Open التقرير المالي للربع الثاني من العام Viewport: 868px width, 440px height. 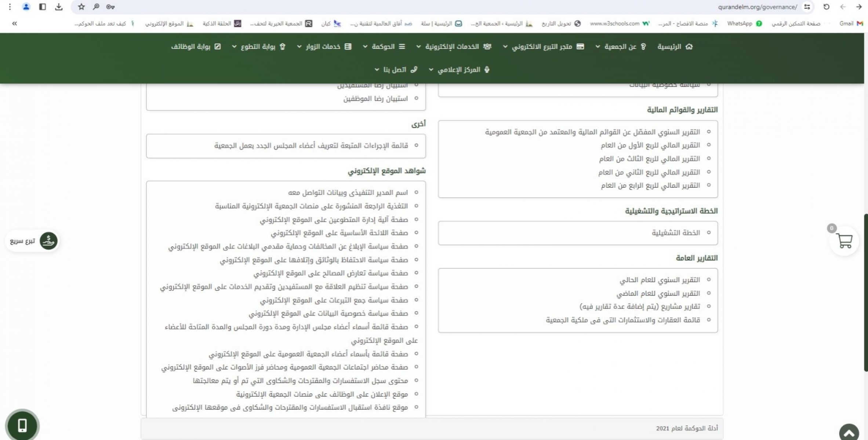click(x=649, y=173)
